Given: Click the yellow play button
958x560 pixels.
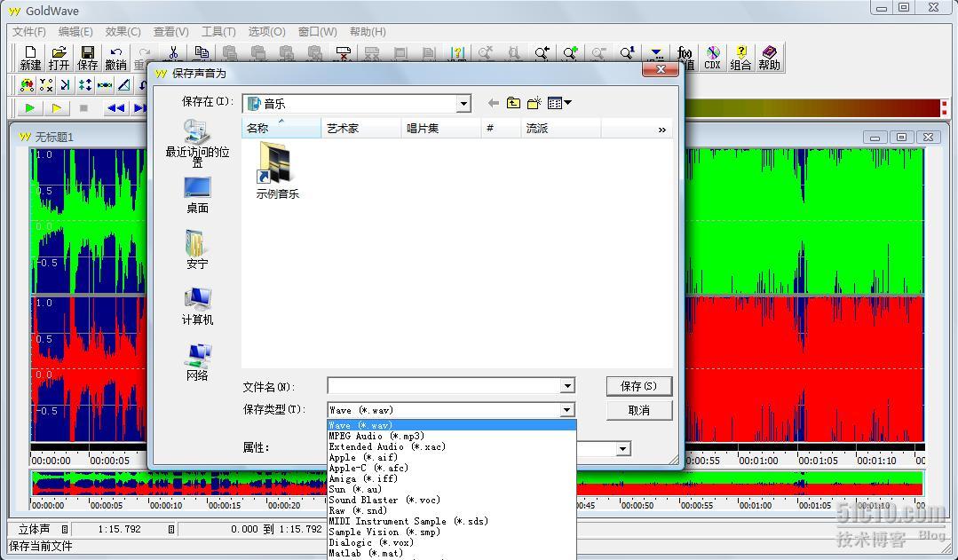Looking at the screenshot, I should point(57,108).
